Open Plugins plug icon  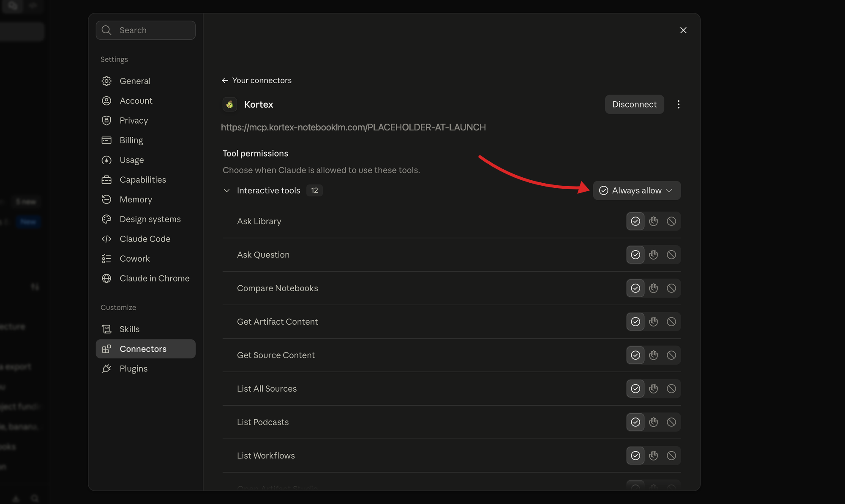106,369
